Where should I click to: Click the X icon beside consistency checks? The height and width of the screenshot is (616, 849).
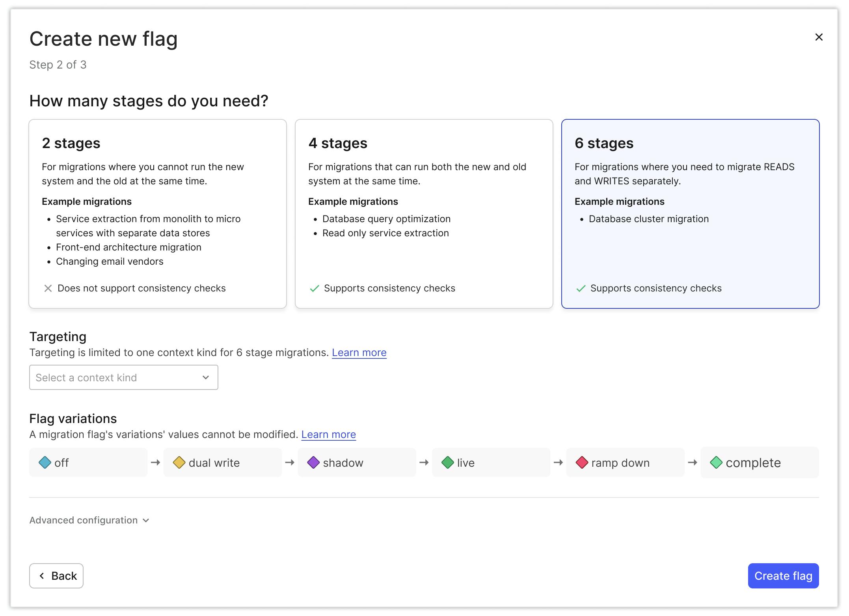click(x=48, y=288)
